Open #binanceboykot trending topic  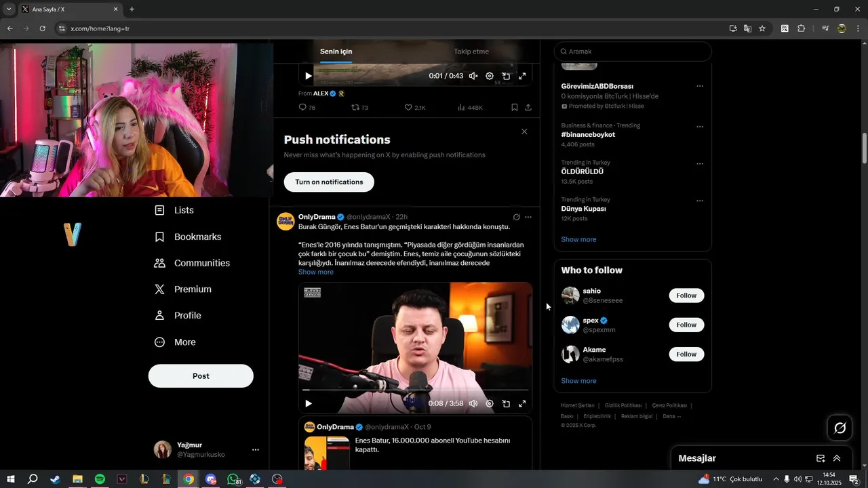click(x=588, y=135)
